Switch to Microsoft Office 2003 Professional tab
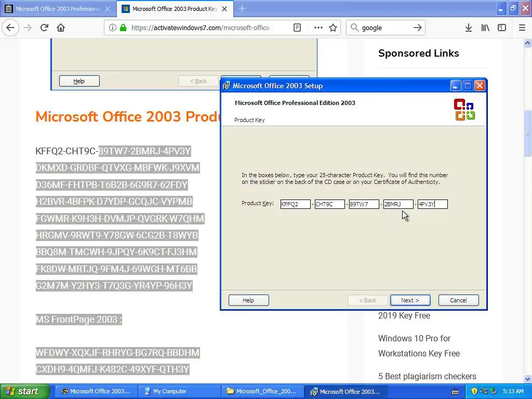The image size is (532, 399). click(57, 9)
